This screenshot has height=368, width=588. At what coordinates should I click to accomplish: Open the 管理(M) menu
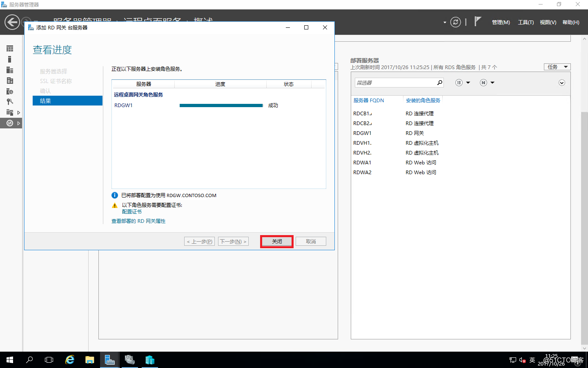coord(501,22)
